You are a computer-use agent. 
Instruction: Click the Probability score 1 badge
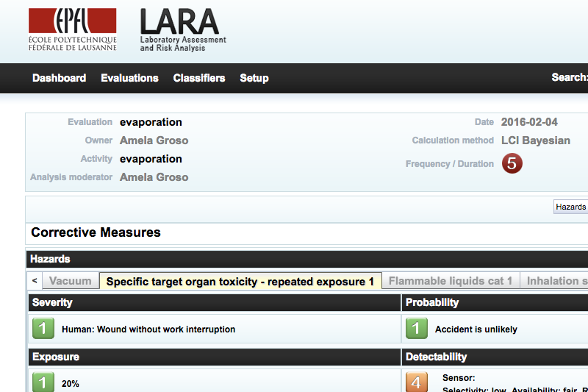(416, 328)
